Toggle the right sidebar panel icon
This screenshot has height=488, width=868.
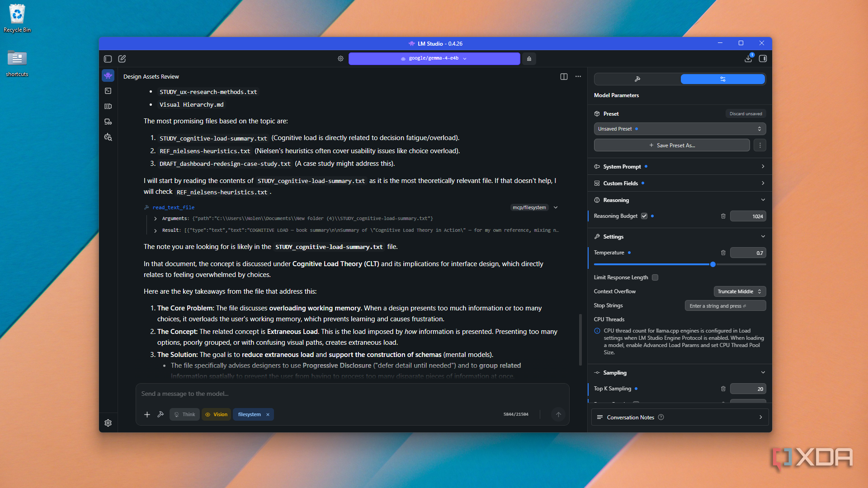coord(763,58)
